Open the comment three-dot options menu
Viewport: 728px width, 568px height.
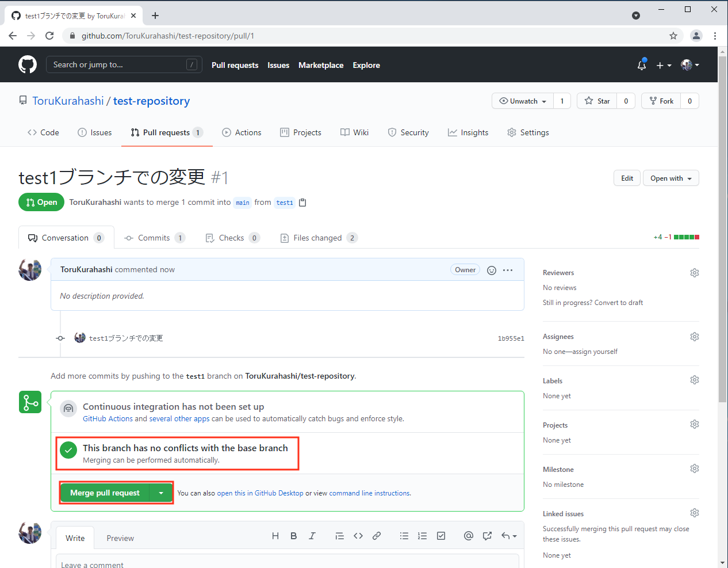(x=508, y=270)
